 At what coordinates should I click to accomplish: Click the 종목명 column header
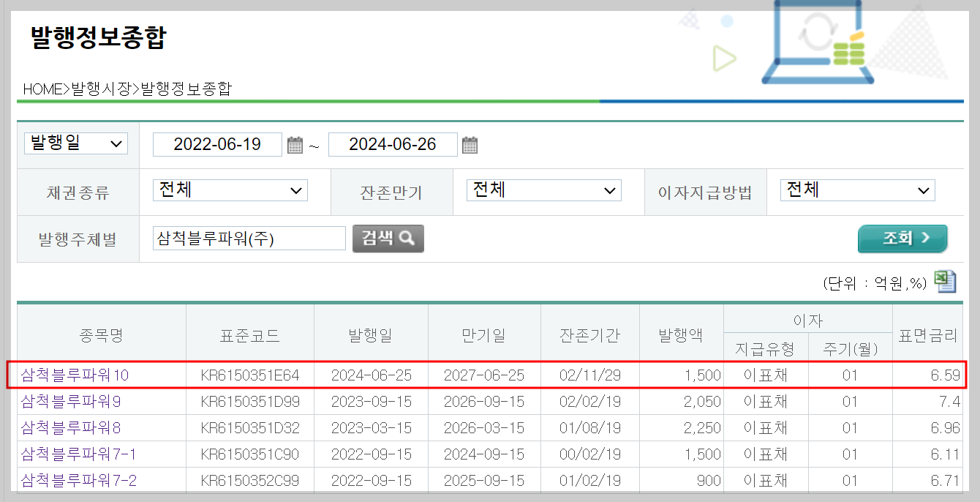[102, 335]
